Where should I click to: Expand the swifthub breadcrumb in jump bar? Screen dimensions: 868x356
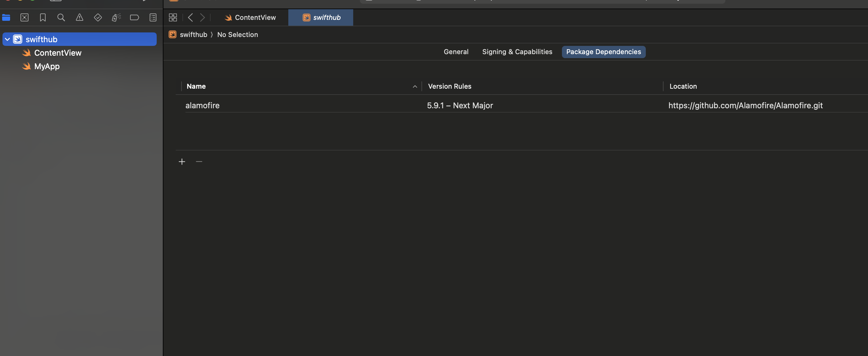click(x=193, y=34)
